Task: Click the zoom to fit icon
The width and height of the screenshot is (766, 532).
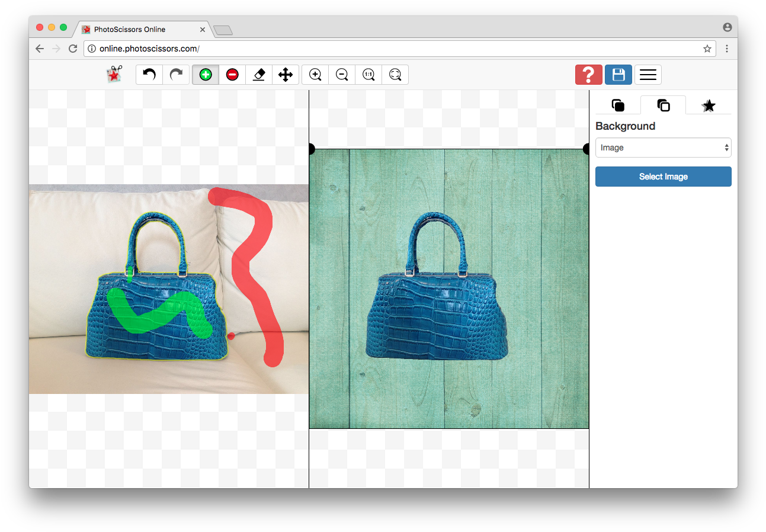Action: click(x=395, y=75)
